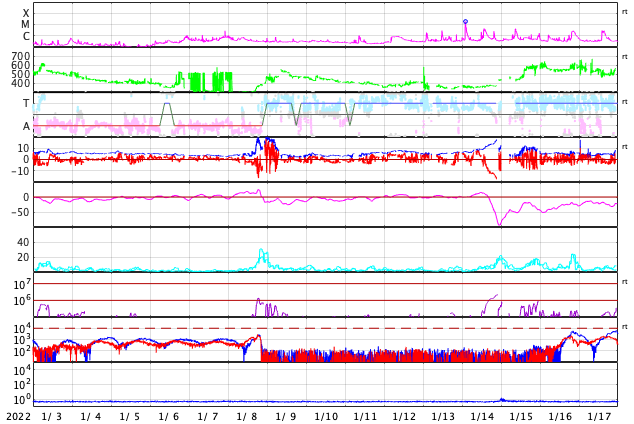This screenshot has width=634, height=424.
Task: Click the 40 tick on cyan panel
Action: pos(23,243)
